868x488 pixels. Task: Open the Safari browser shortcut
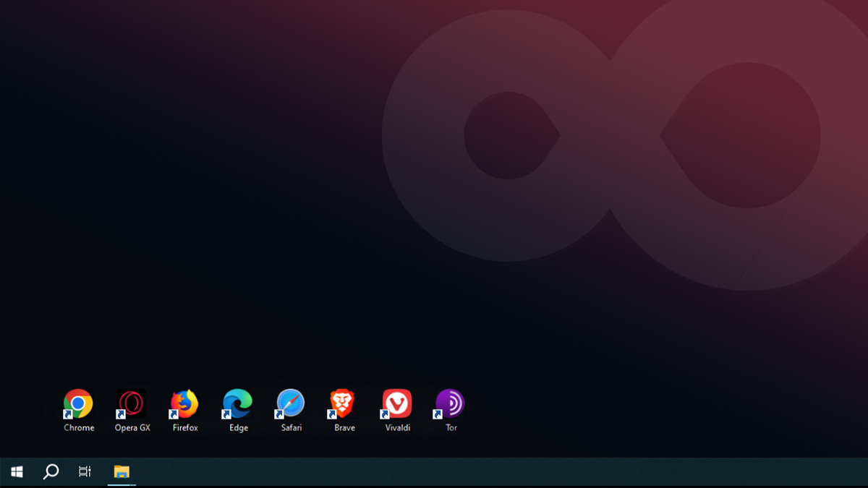(x=289, y=403)
